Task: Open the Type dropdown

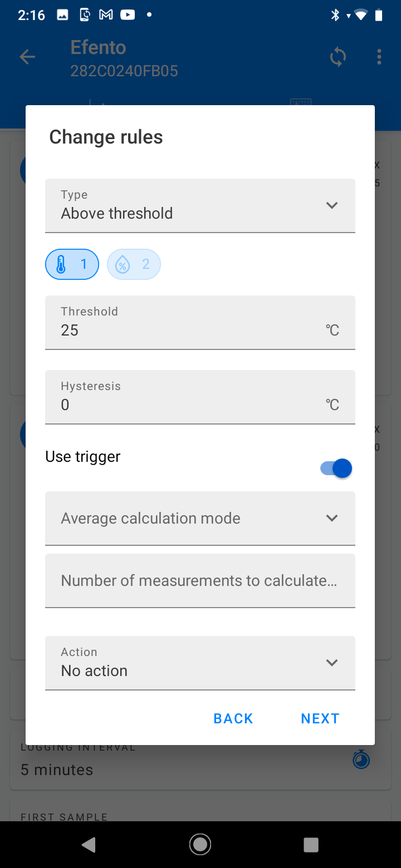Action: (x=200, y=205)
